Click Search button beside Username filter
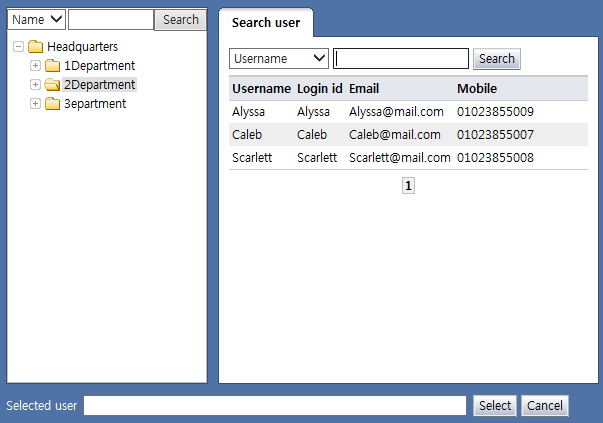This screenshot has height=423, width=603. click(497, 59)
